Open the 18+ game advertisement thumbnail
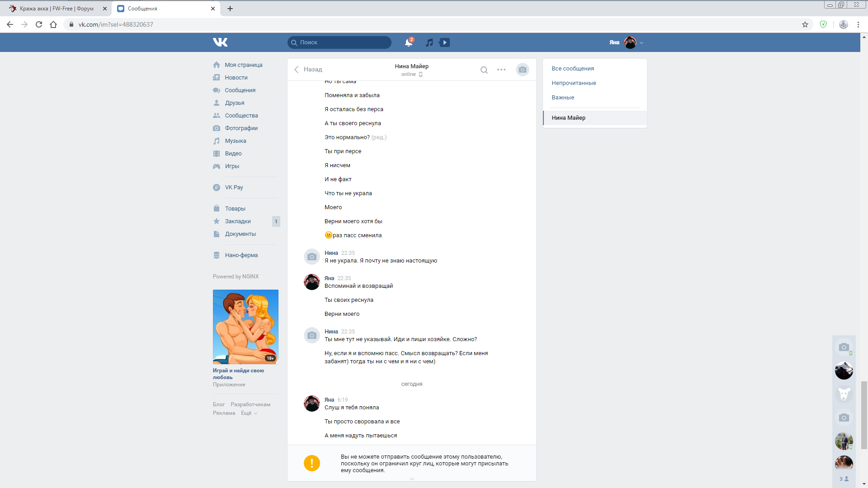868x488 pixels. coord(245,327)
